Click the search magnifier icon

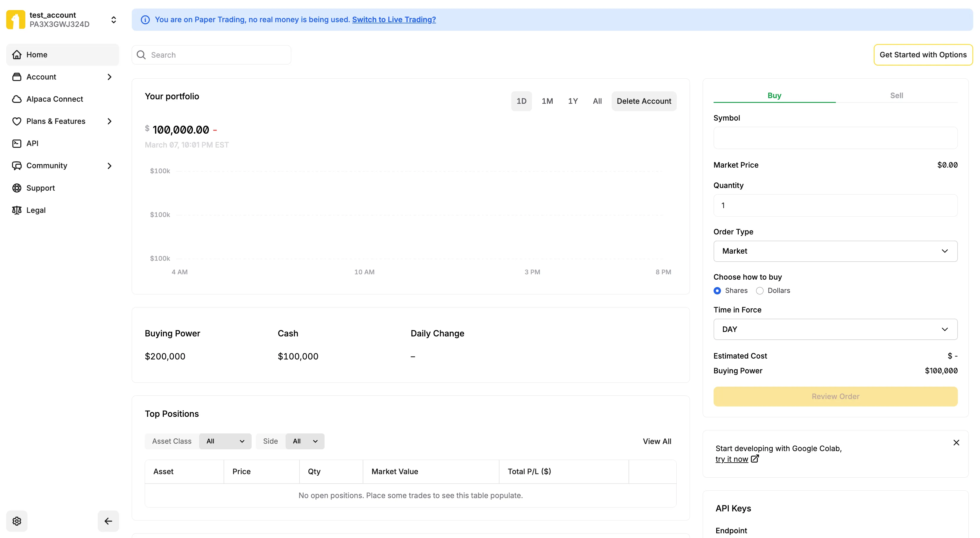(x=141, y=54)
